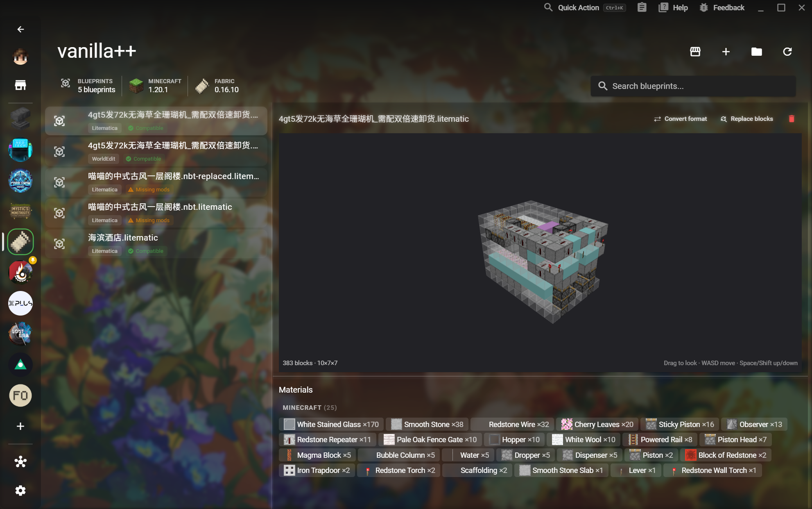
Task: Click the Missing mods badge on nbt-replaced blueprint
Action: (x=148, y=190)
